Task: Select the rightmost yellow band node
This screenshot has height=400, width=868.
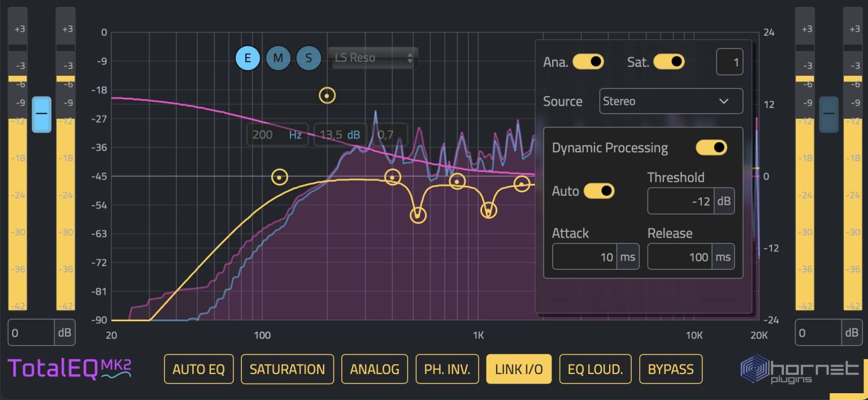Action: tap(520, 184)
